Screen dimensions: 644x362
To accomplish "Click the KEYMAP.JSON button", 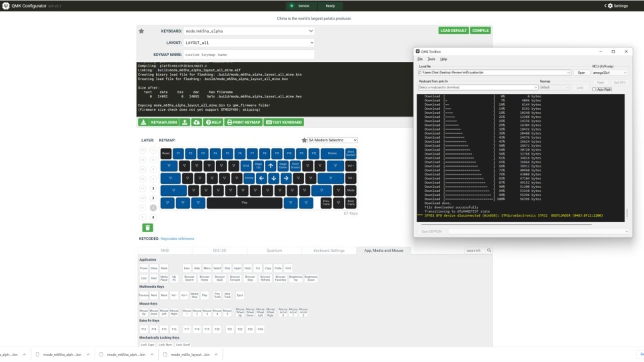I will click(163, 123).
